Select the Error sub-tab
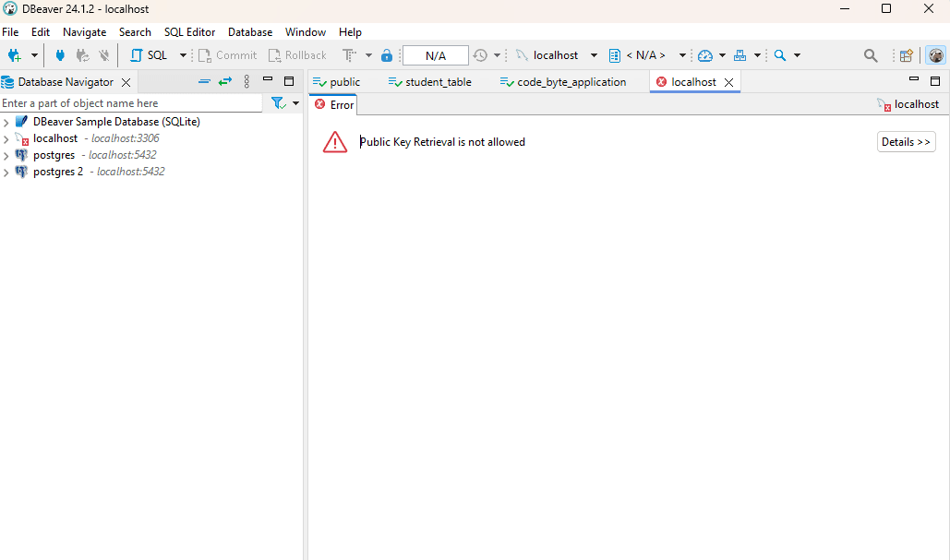 [x=334, y=105]
